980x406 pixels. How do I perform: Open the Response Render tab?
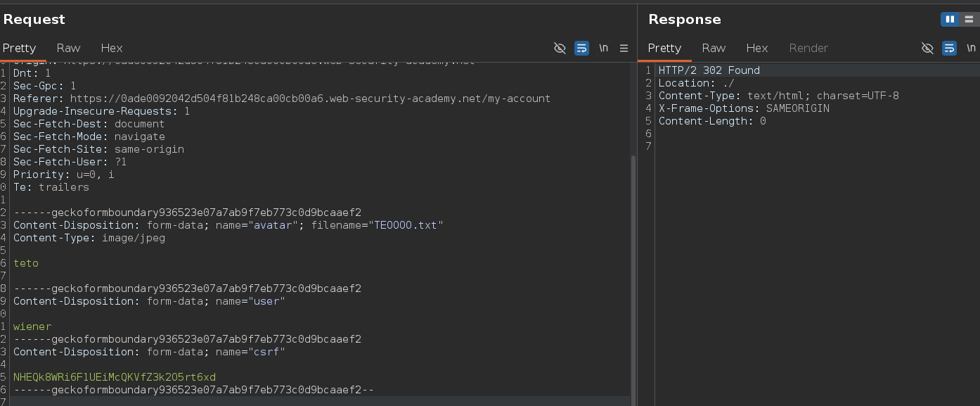[808, 48]
